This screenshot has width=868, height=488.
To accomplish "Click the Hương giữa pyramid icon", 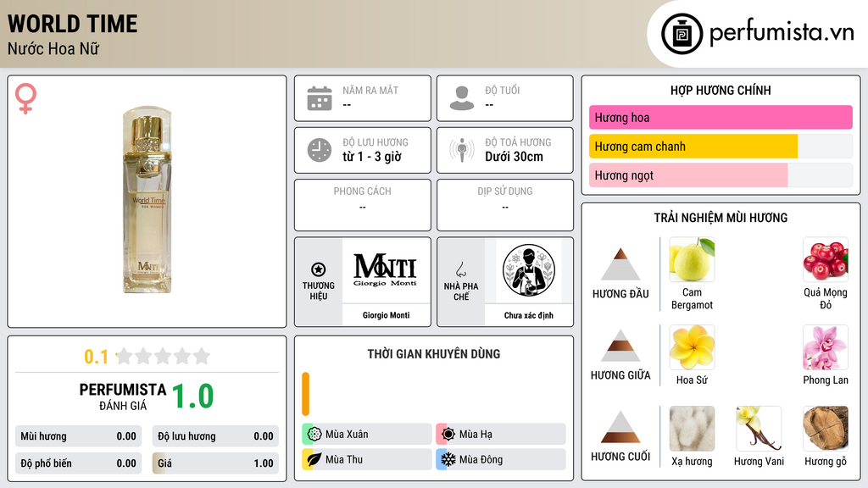I will pyautogui.click(x=620, y=346).
